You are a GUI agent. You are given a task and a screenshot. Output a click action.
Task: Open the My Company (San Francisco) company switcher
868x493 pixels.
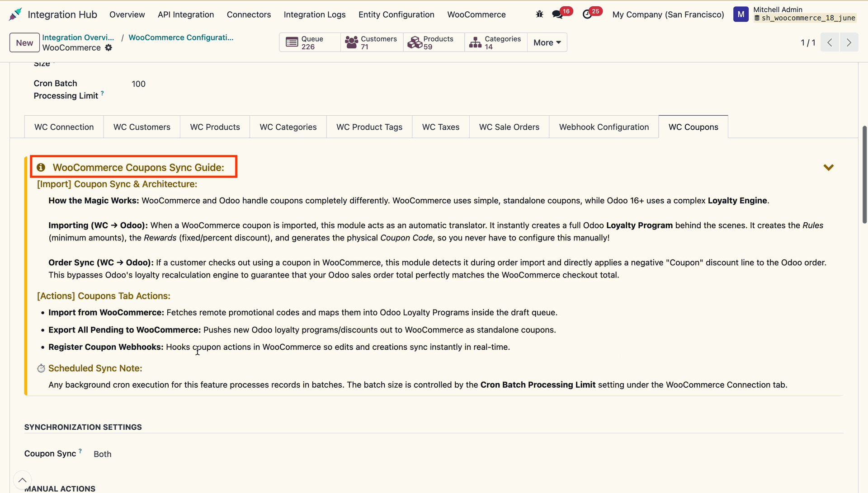(668, 14)
